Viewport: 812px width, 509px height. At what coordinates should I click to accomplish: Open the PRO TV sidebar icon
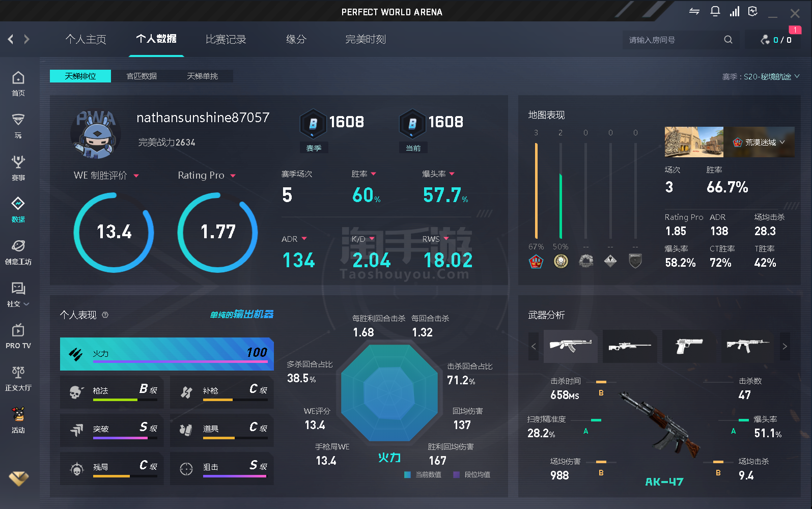click(x=18, y=336)
